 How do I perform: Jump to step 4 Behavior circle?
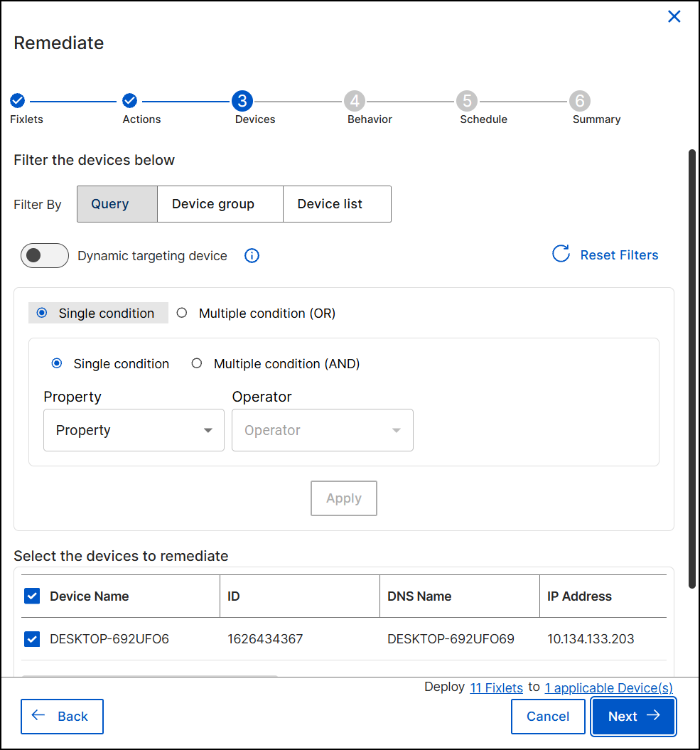pos(354,101)
